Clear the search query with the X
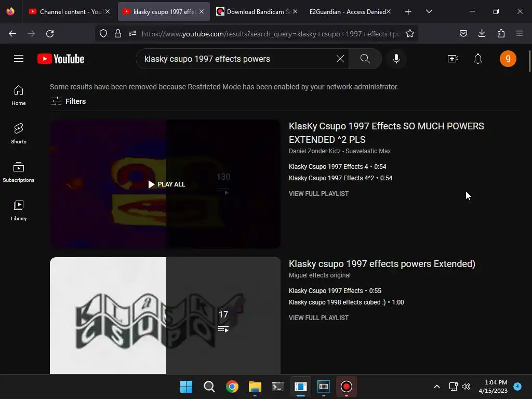The width and height of the screenshot is (532, 399). pos(340,59)
